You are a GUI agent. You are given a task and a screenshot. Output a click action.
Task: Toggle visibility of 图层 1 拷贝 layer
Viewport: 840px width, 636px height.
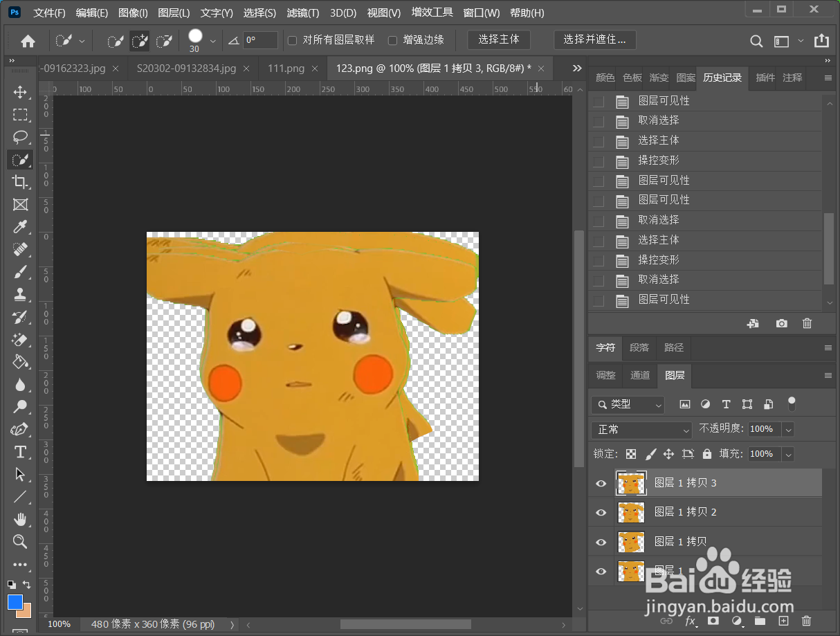(x=601, y=541)
